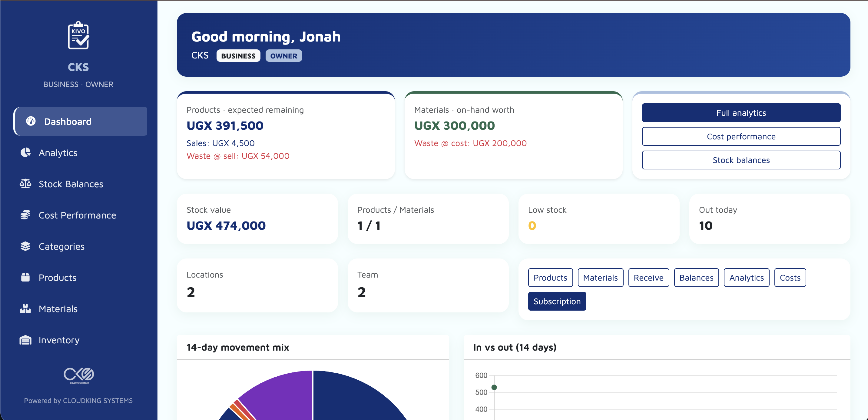Open Stock Balances from the sidebar
This screenshot has width=868, height=420.
(81, 184)
